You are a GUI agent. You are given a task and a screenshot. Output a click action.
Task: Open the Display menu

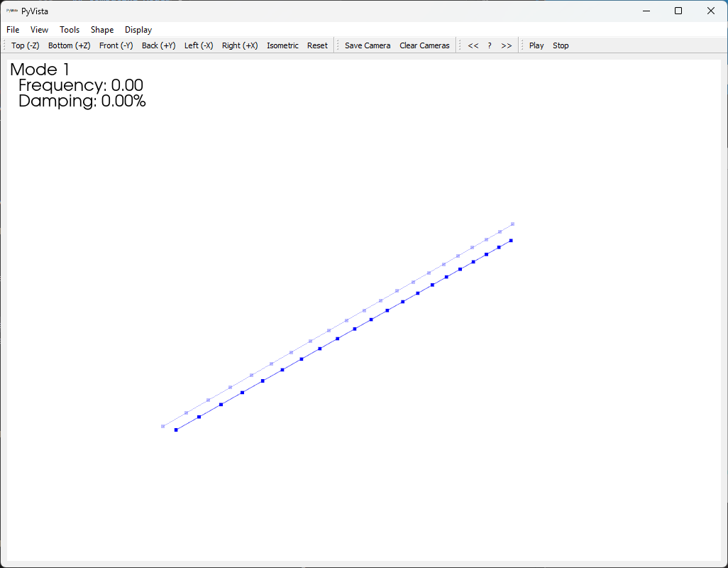138,30
